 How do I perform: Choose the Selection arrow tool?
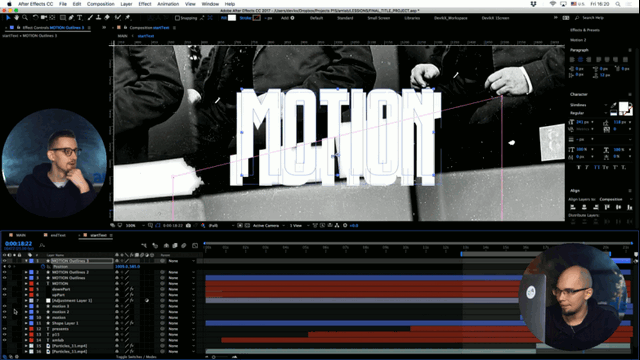coord(8,18)
